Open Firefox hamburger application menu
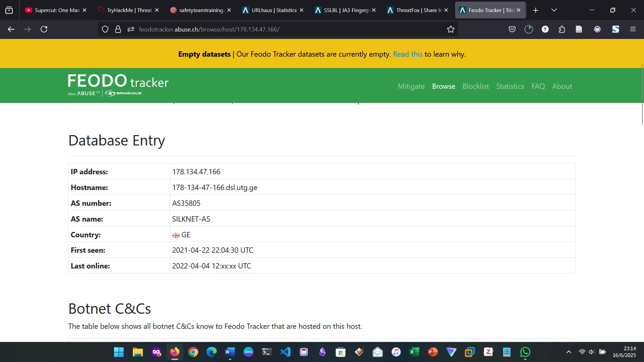The image size is (644, 362). point(633,29)
